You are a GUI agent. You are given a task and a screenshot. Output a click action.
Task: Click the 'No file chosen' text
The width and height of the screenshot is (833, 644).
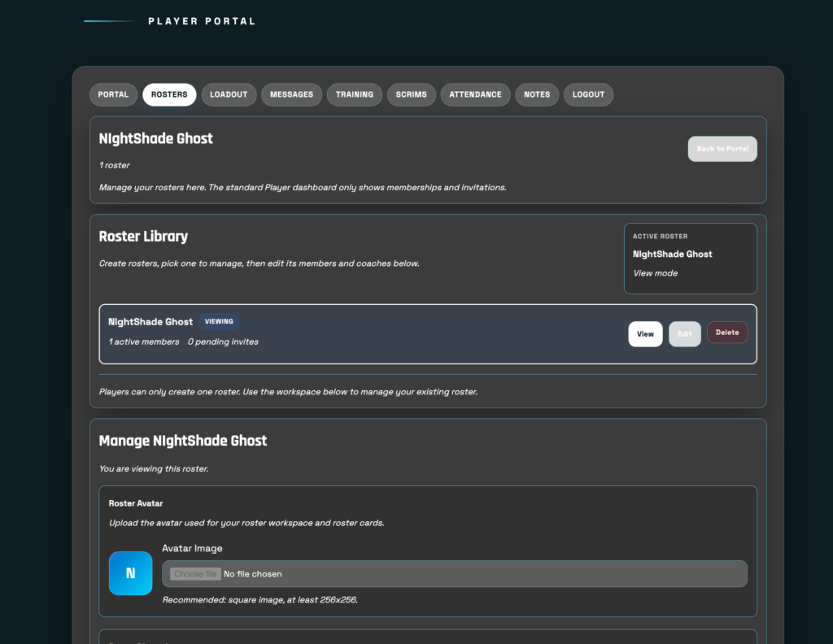point(253,574)
